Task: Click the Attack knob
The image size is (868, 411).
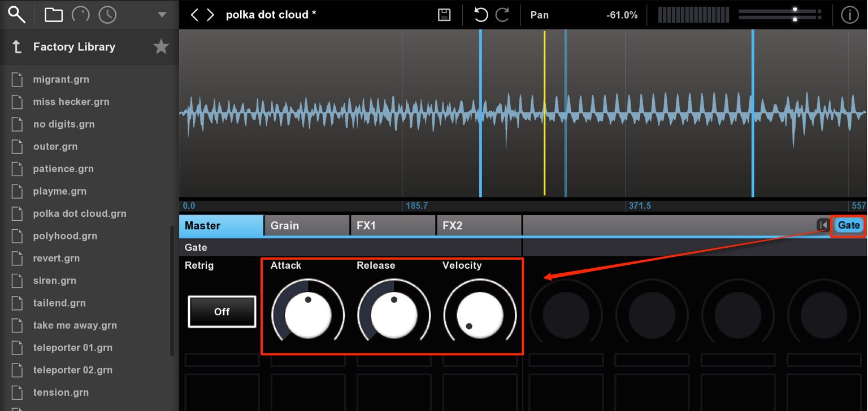Action: point(308,315)
